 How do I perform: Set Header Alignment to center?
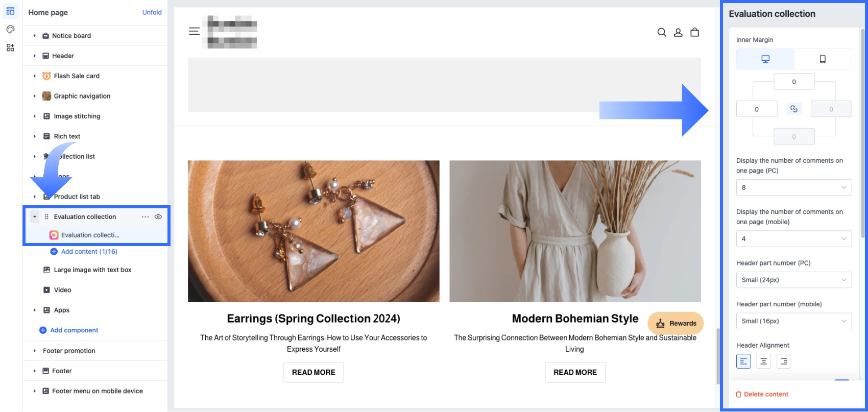[x=763, y=361]
